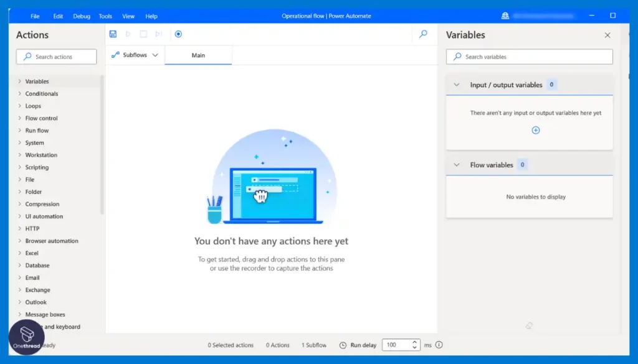Stop the flow with the square icon
The height and width of the screenshot is (364, 638).
143,34
